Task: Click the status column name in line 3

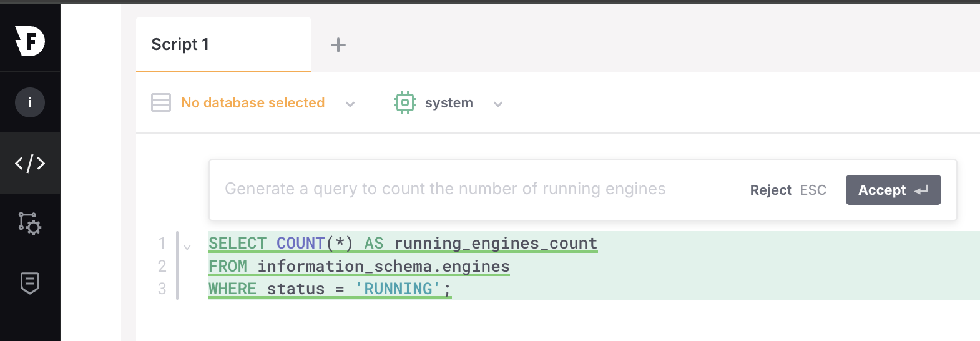Action: pyautogui.click(x=296, y=289)
